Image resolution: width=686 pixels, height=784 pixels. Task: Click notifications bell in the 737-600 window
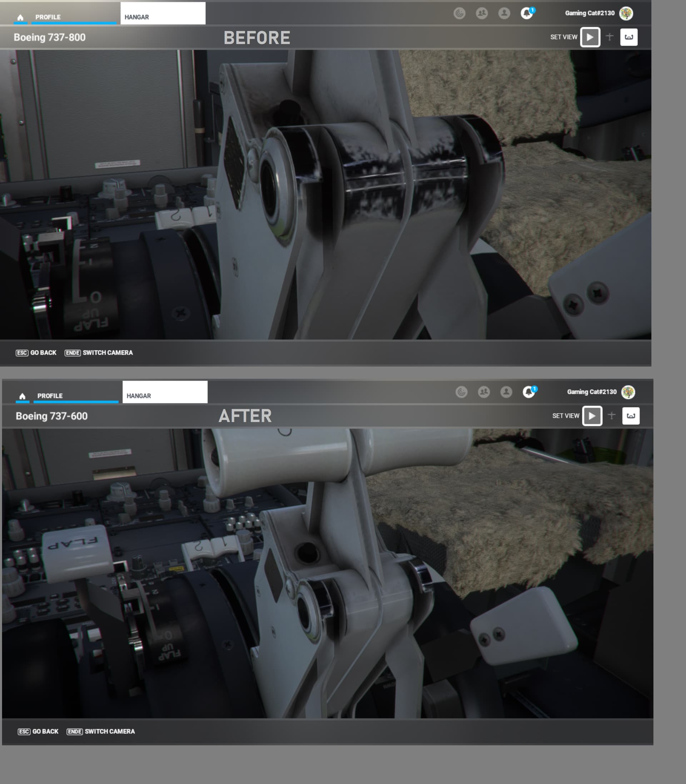529,392
